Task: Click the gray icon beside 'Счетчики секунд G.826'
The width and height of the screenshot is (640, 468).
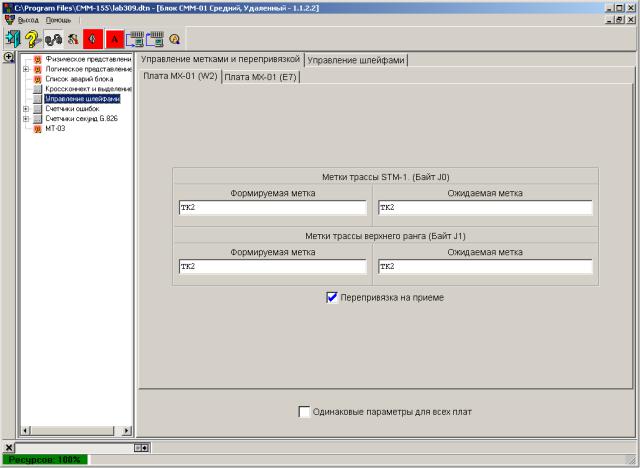Action: pos(38,119)
